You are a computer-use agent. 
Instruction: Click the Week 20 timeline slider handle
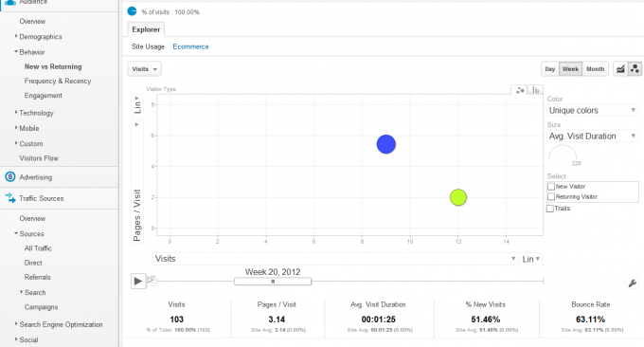pos(273,282)
